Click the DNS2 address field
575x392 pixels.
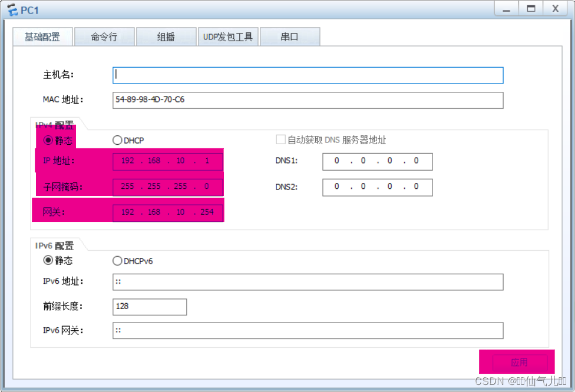click(378, 187)
